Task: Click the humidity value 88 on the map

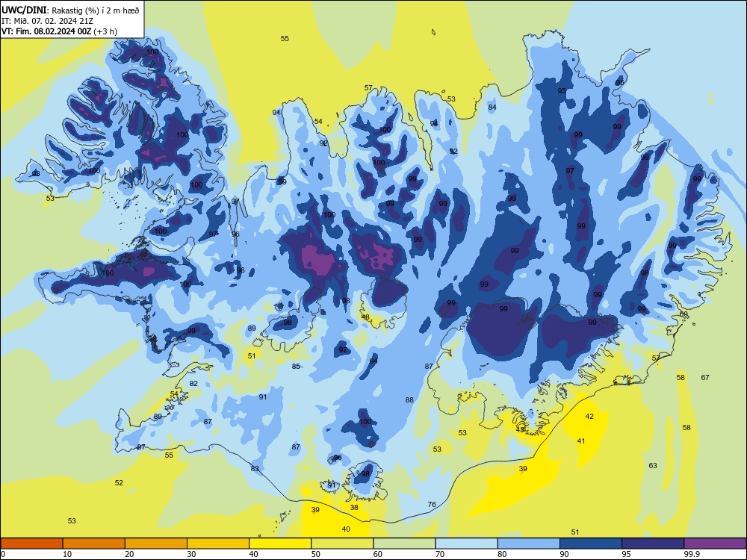Action: tap(409, 400)
